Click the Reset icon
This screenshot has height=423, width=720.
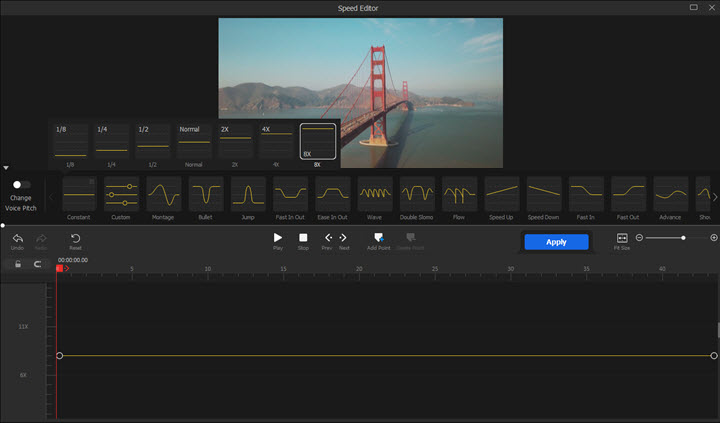75,239
